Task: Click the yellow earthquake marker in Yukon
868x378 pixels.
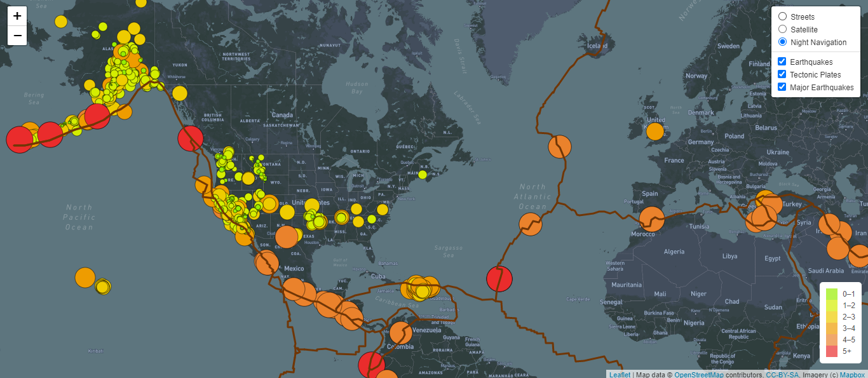Action: pos(180,93)
